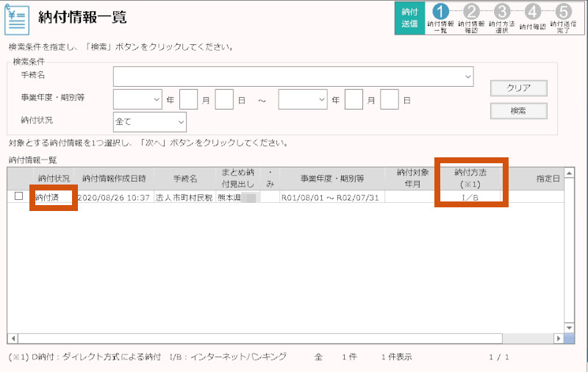The height and width of the screenshot is (372, 588).
Task: Click the 納付状況 column header
Action: (54, 179)
